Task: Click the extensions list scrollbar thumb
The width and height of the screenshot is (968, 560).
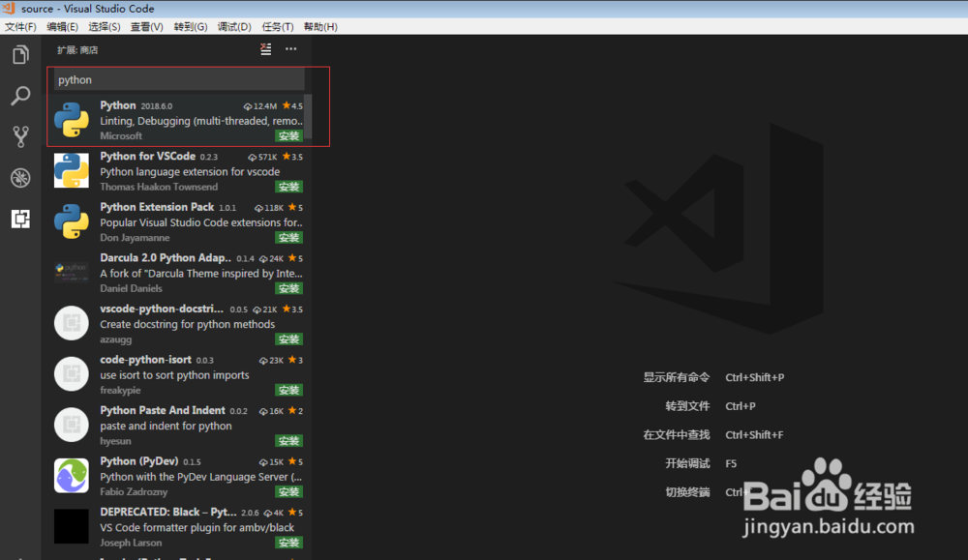Action: tap(308, 117)
